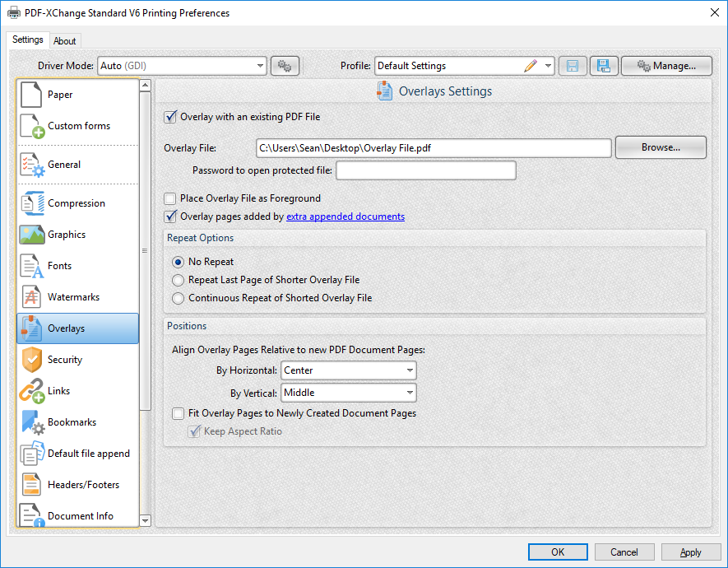This screenshot has width=728, height=568.
Task: Select the Default file append icon
Action: coord(32,454)
